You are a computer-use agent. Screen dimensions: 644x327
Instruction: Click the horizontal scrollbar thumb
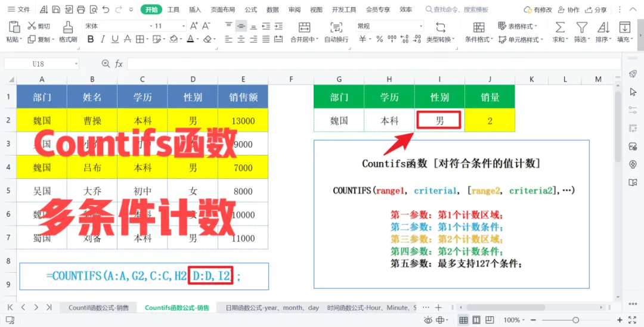tap(506, 307)
